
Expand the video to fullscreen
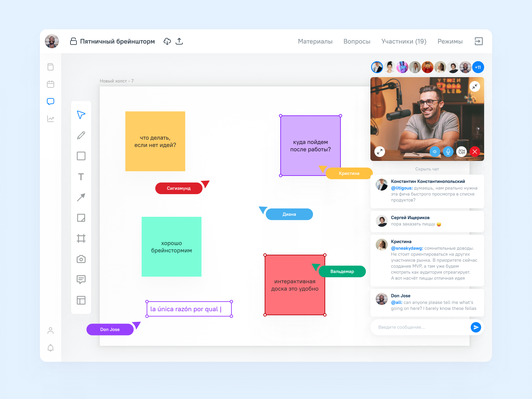coord(380,152)
